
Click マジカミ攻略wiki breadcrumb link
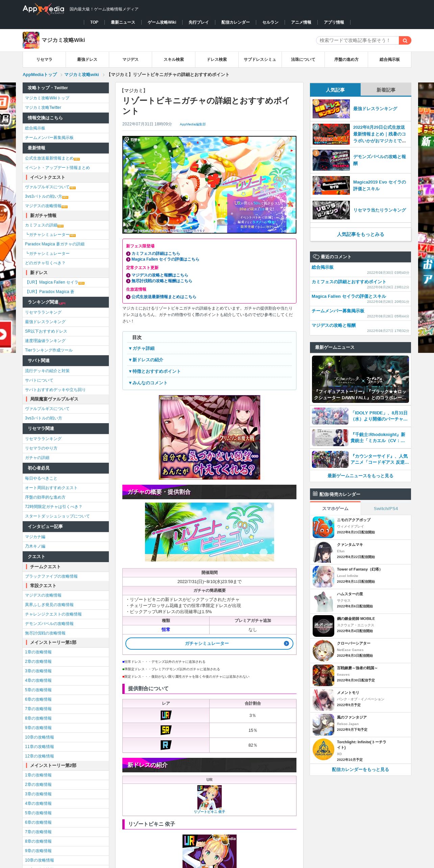pyautogui.click(x=82, y=75)
